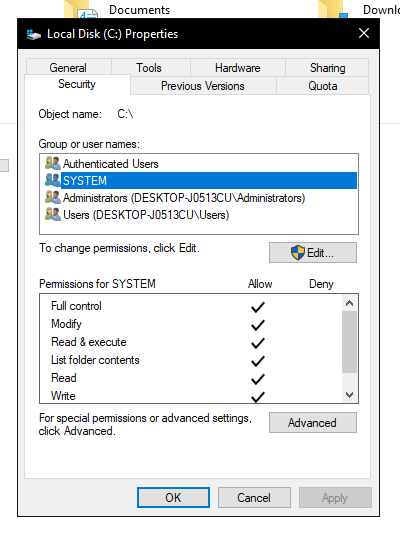Screen dimensions: 400x536
Task: Open the Previous Versions tab
Action: (203, 85)
